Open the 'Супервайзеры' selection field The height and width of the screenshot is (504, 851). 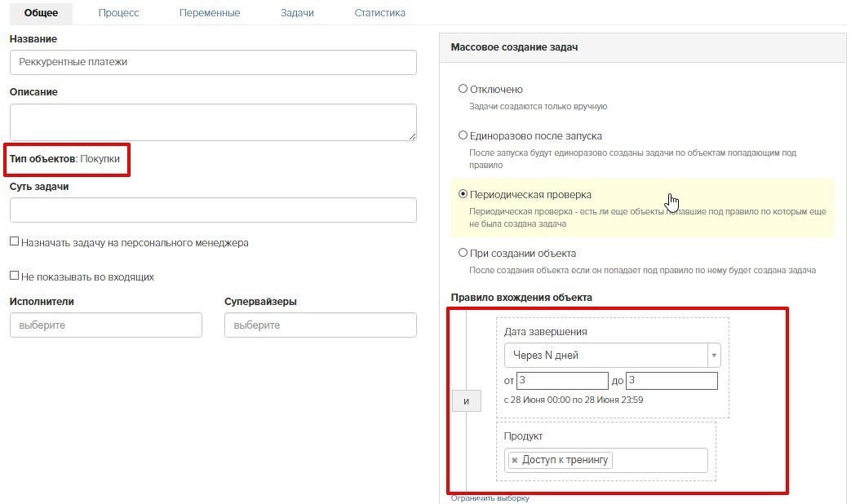(x=320, y=325)
